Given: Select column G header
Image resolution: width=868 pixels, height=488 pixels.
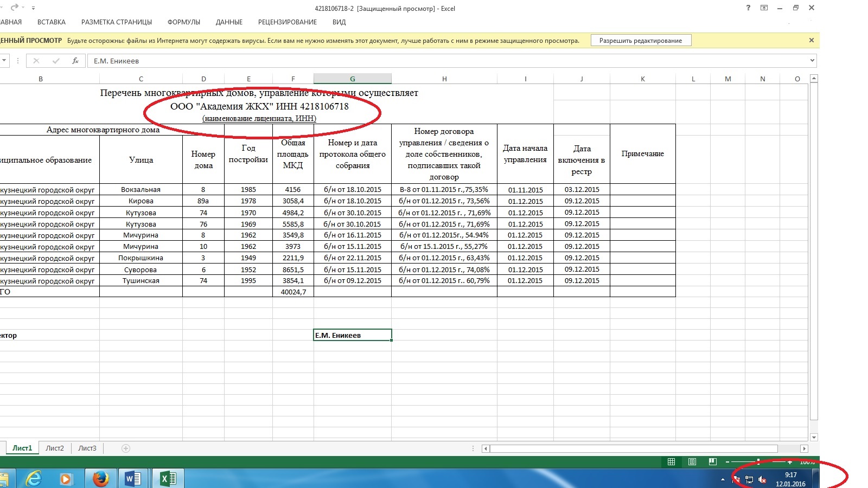Looking at the screenshot, I should click(x=353, y=79).
